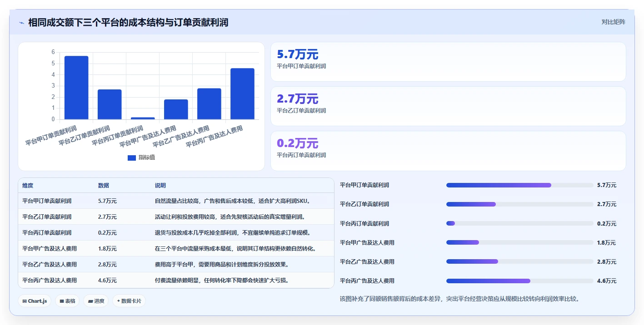Screen dimensions: 644x325
Task: Click the 1.8万元 table cell
Action: 107,248
